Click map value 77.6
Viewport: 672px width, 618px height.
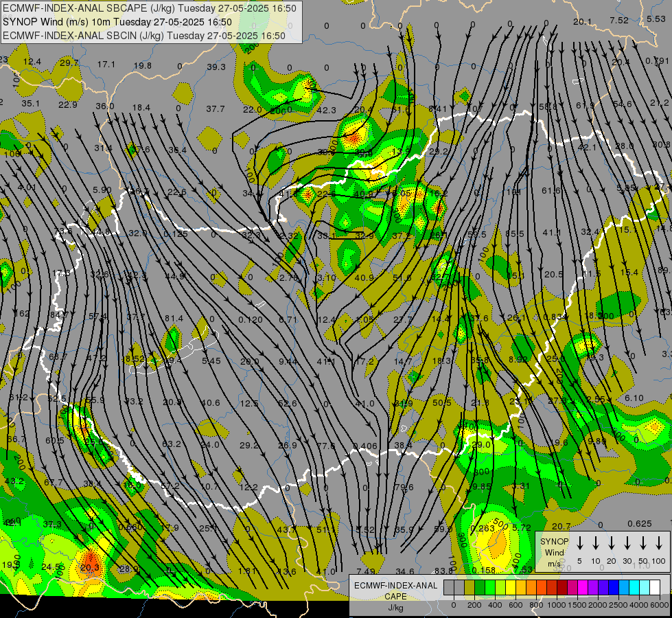[x=326, y=446]
